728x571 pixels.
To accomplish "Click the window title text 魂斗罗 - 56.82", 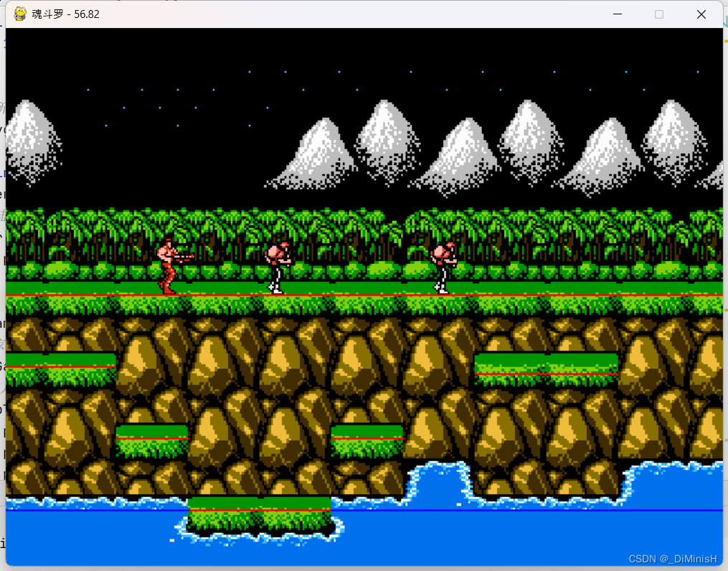I will coord(65,14).
